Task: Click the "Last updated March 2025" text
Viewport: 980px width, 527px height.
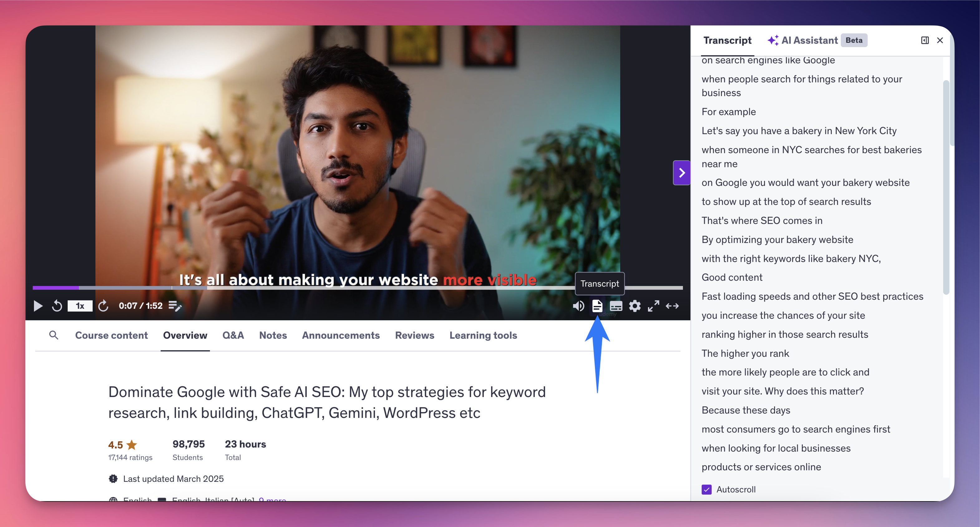Action: 173,479
